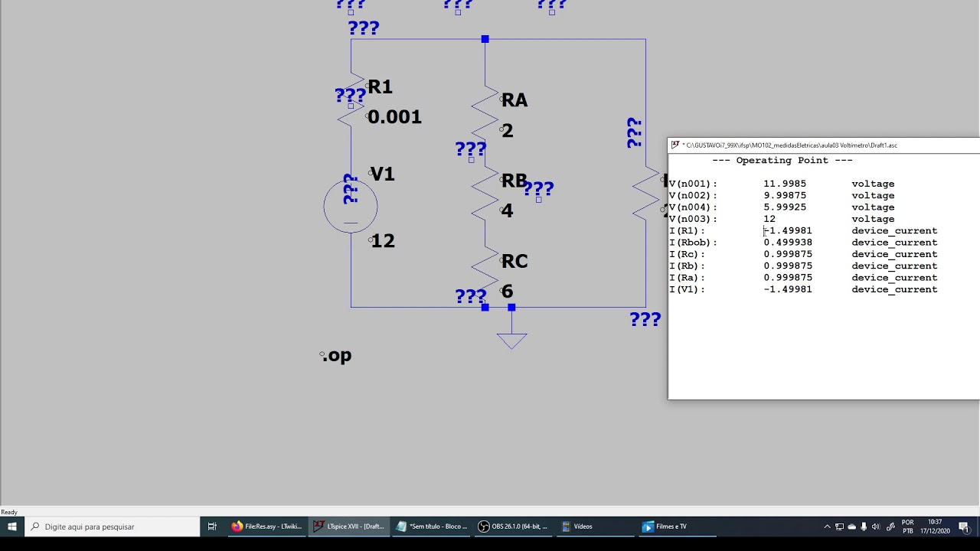Click the V(n004) row label

click(x=693, y=207)
